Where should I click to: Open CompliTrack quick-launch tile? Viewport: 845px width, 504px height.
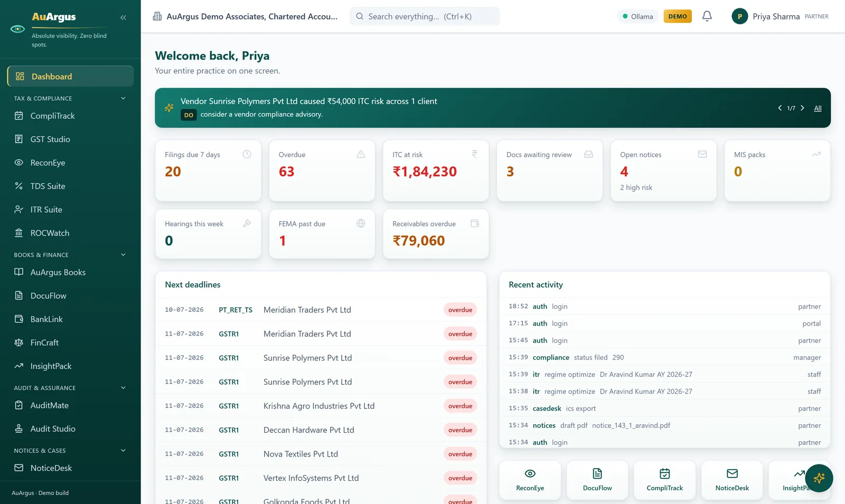(665, 480)
